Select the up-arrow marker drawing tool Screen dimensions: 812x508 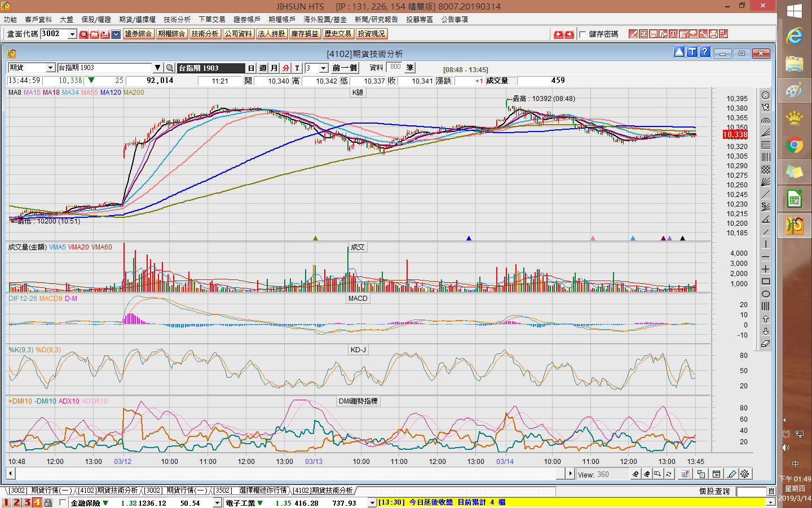[765, 318]
